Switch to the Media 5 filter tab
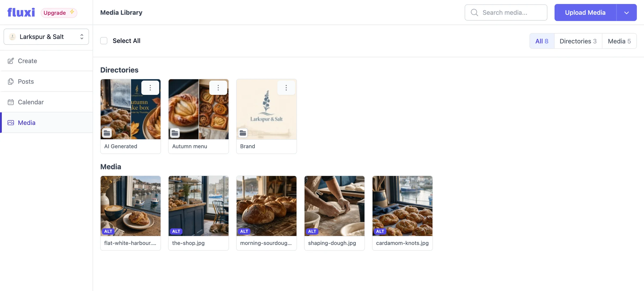 click(619, 41)
